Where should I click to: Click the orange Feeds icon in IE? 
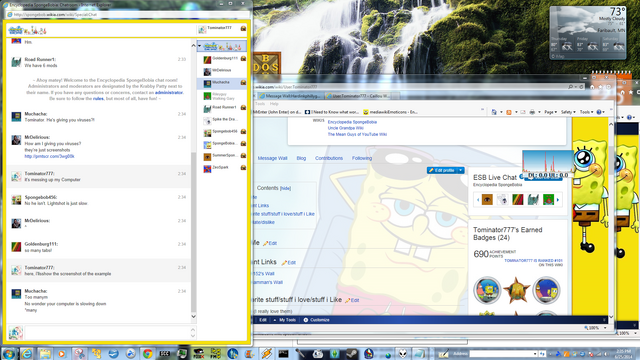[x=509, y=112]
